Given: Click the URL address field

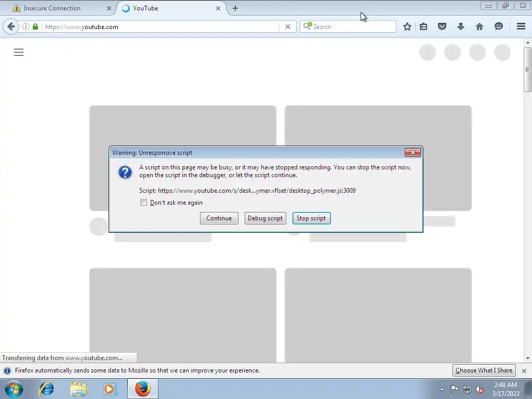Looking at the screenshot, I should pyautogui.click(x=161, y=27).
